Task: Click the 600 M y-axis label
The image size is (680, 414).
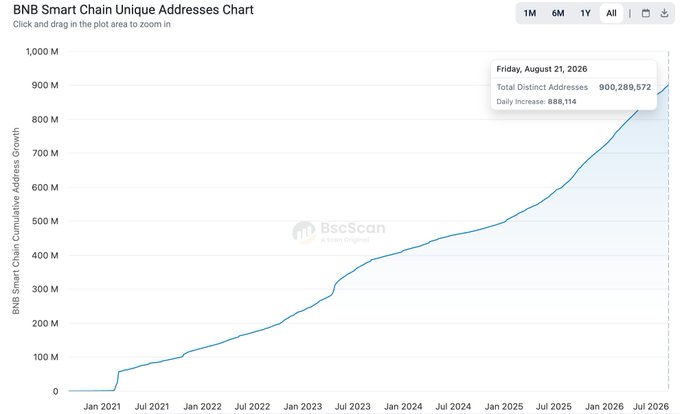Action: coord(45,187)
